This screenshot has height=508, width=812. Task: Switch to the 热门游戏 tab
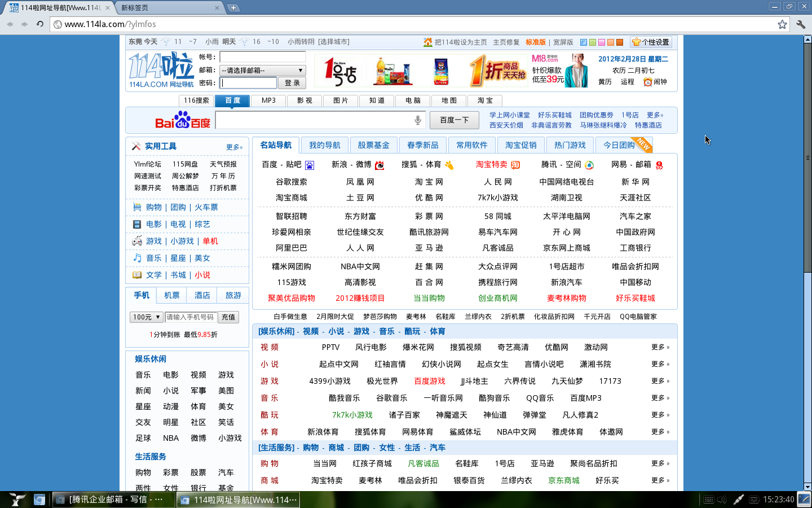(570, 145)
